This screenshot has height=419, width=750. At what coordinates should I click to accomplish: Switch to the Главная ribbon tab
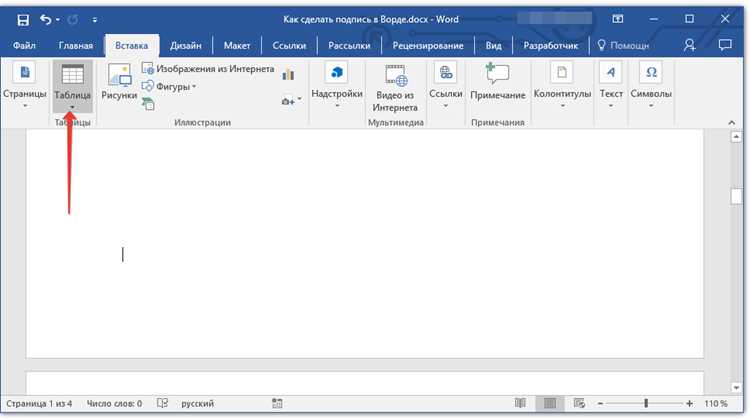76,45
